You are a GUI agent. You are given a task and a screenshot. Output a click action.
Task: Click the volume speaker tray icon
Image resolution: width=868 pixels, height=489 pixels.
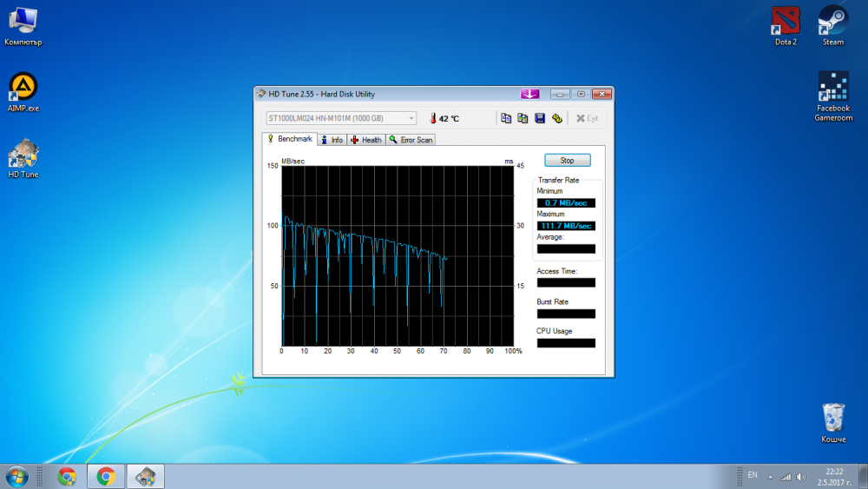tap(800, 476)
